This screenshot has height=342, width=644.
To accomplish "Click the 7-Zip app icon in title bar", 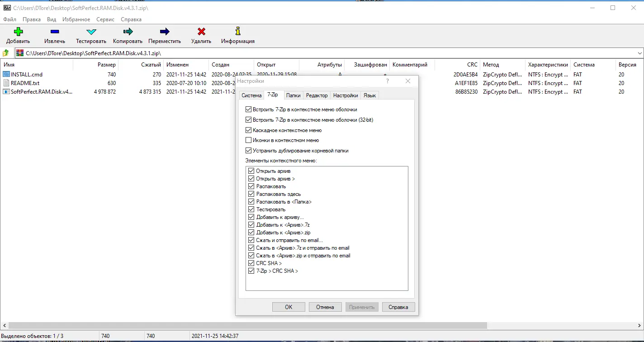I will point(7,8).
